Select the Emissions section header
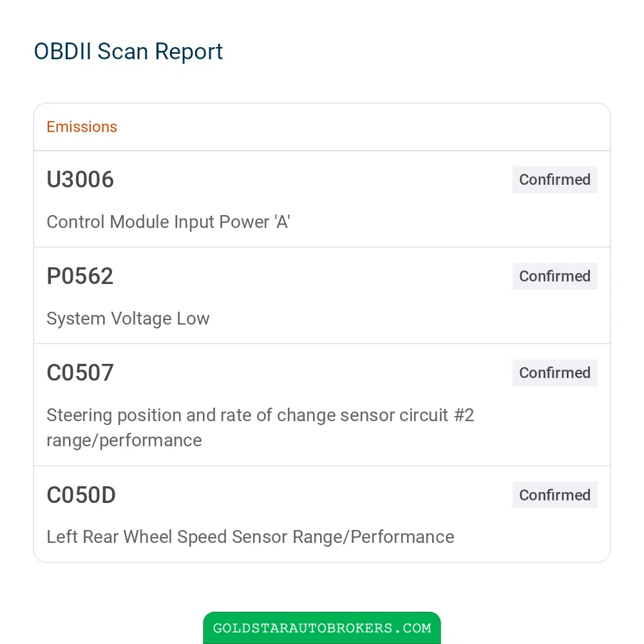 tap(82, 127)
